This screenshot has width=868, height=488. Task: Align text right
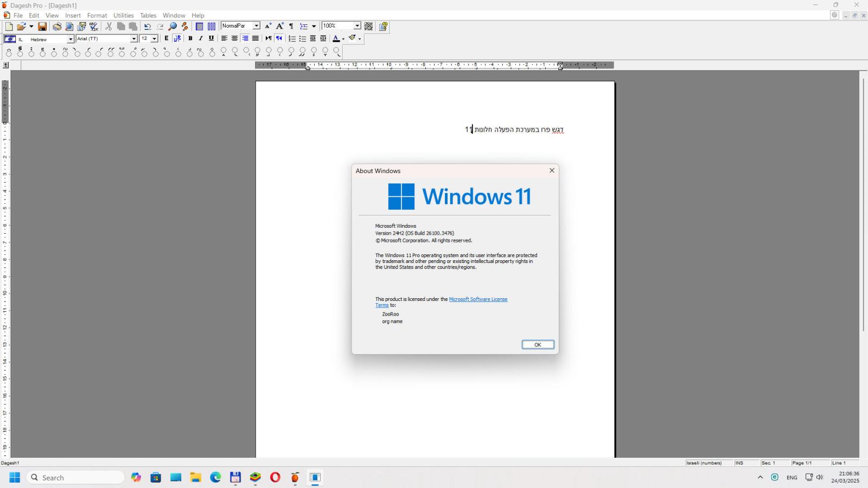coord(245,38)
